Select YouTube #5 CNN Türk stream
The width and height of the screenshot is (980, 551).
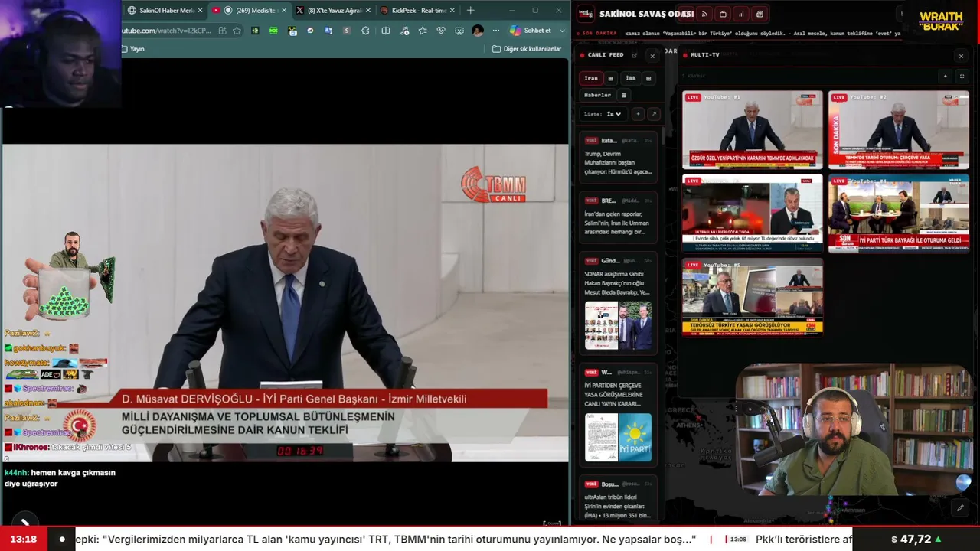753,297
